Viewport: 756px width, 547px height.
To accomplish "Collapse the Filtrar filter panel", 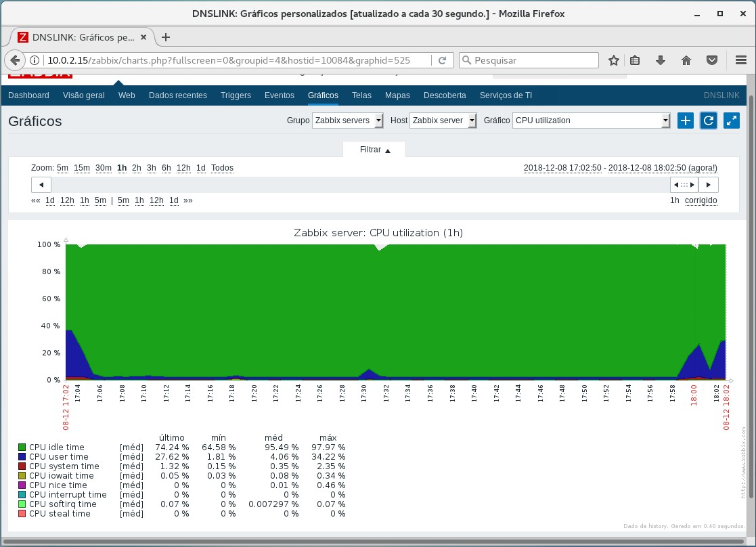I will click(375, 150).
